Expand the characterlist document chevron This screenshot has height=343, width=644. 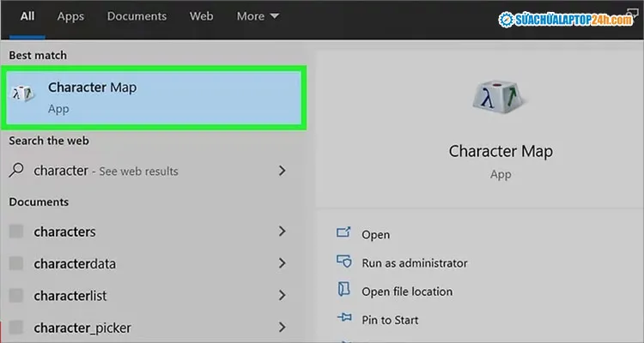pyautogui.click(x=282, y=295)
